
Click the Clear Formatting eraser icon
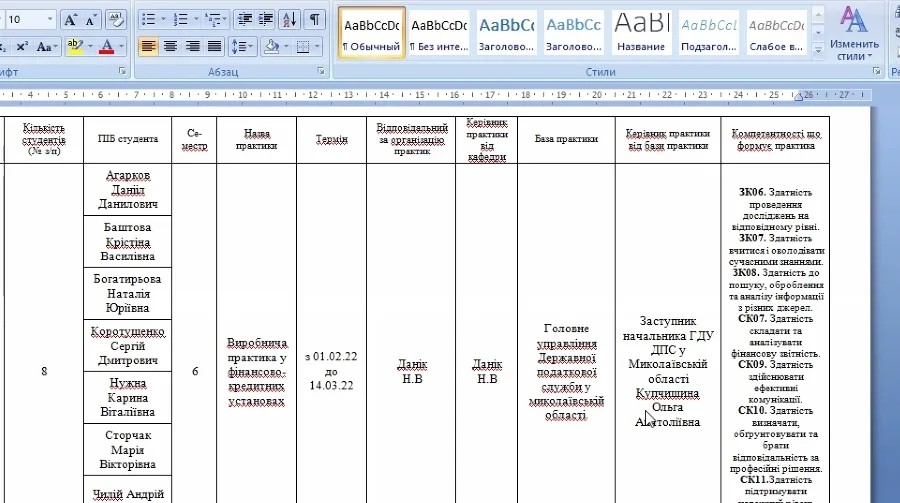(116, 20)
